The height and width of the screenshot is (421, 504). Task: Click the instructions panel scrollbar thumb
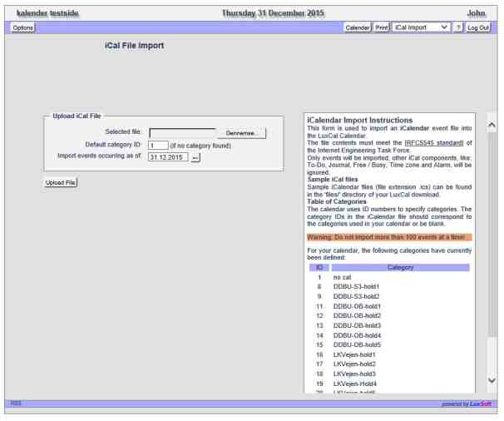coord(492,234)
